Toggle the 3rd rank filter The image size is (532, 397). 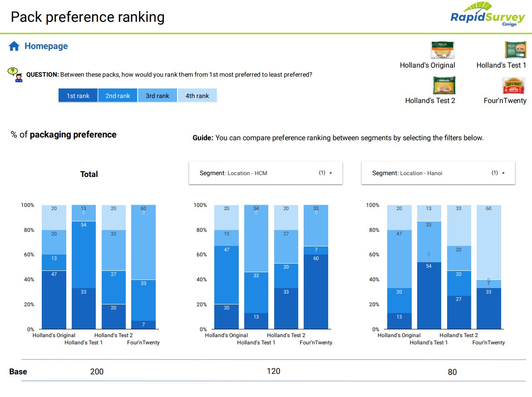[158, 95]
